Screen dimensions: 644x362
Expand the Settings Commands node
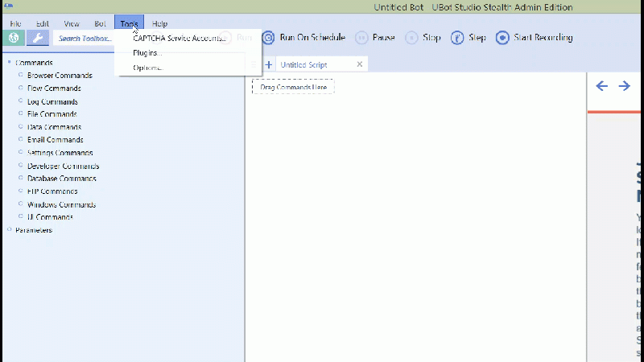[21, 152]
